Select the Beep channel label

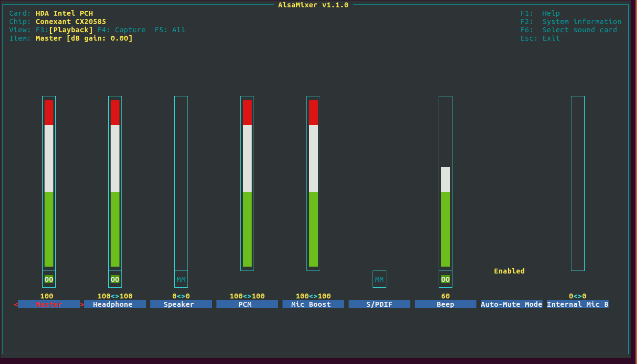[x=446, y=304]
